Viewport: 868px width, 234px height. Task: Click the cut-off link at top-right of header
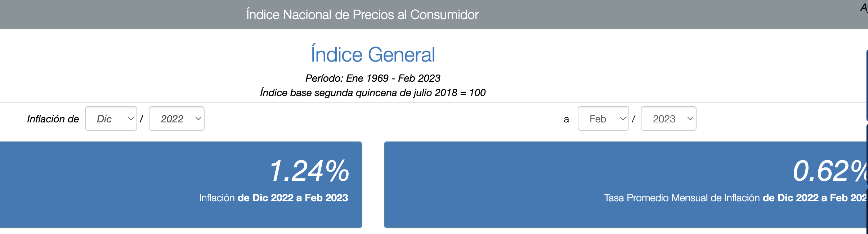(x=864, y=7)
